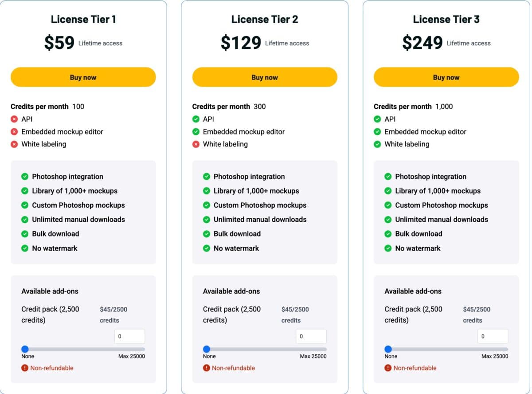Click red X icon beside Tier 1 API

pyautogui.click(x=14, y=119)
